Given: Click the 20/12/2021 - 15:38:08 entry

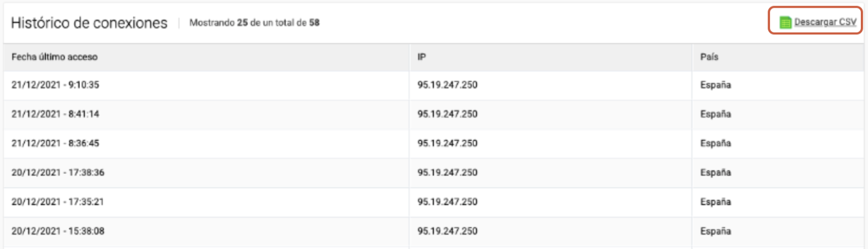Looking at the screenshot, I should (58, 230).
